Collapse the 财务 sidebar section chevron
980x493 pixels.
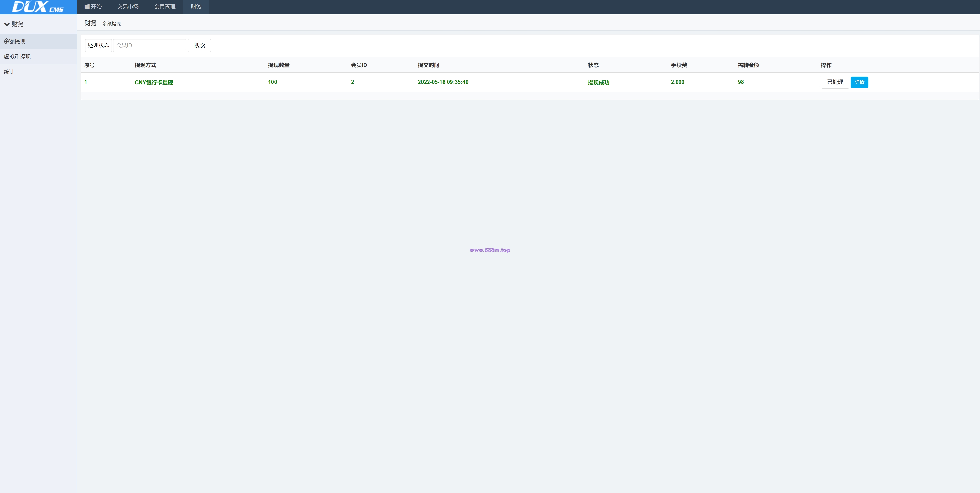(7, 24)
